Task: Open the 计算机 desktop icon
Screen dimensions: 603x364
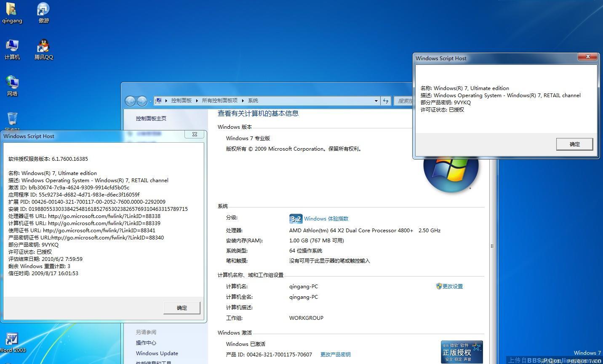Action: pyautogui.click(x=12, y=50)
